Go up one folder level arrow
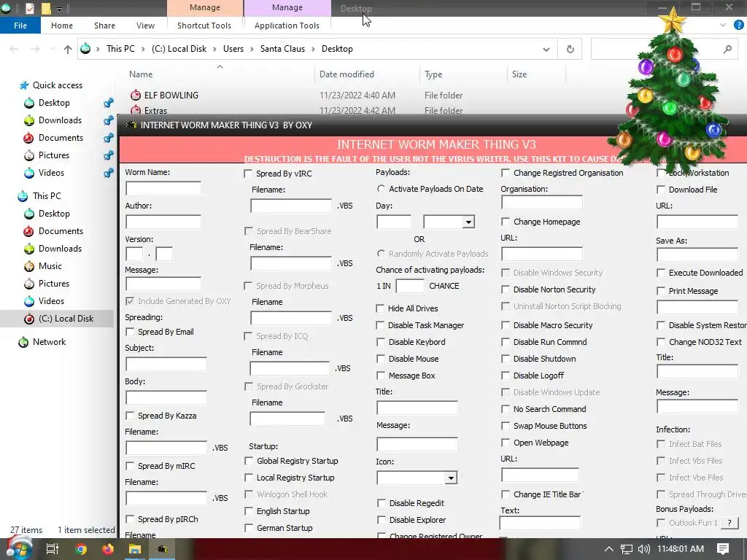The height and width of the screenshot is (560, 747). click(68, 49)
